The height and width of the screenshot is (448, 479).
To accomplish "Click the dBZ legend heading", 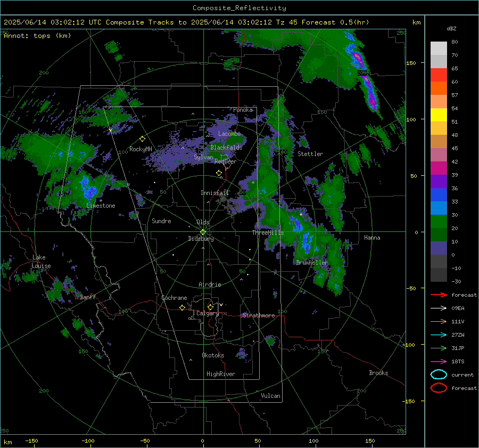I will [451, 29].
